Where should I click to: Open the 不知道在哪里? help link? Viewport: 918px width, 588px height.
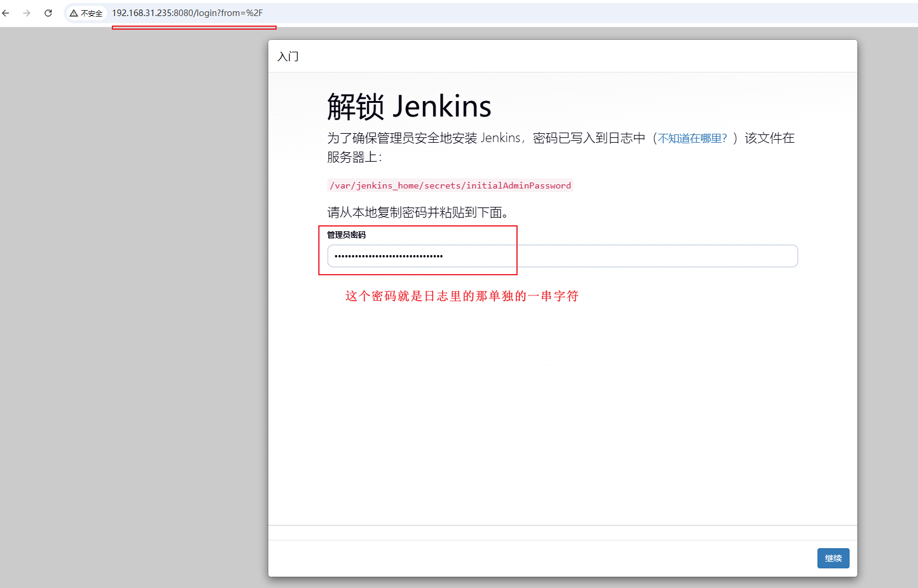tap(693, 139)
